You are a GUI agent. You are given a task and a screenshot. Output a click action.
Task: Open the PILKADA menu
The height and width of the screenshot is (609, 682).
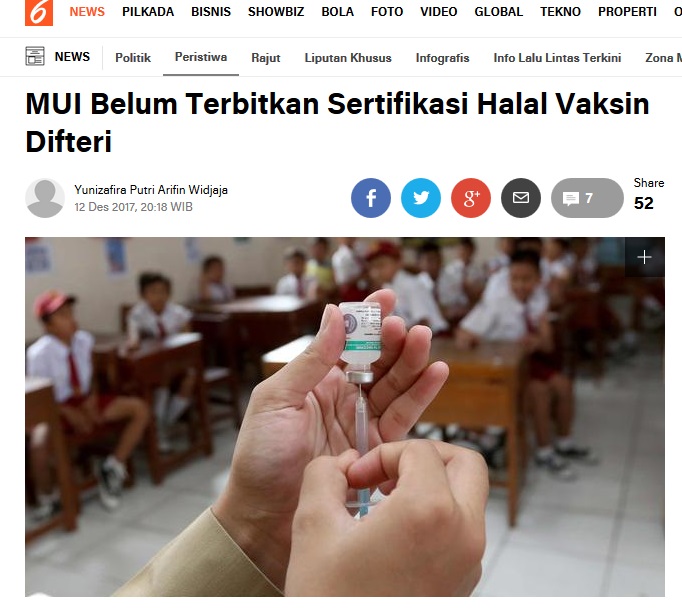[x=148, y=12]
